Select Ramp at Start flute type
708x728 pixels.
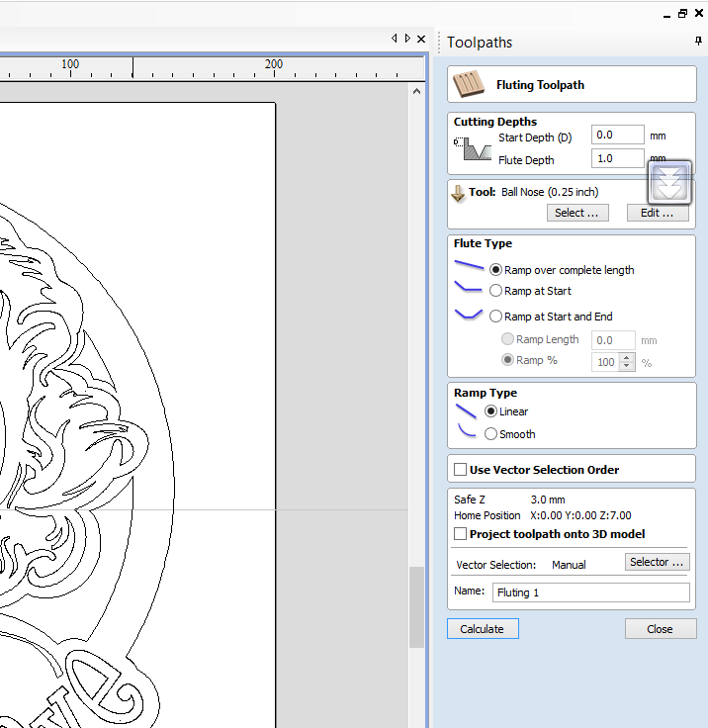[x=495, y=291]
